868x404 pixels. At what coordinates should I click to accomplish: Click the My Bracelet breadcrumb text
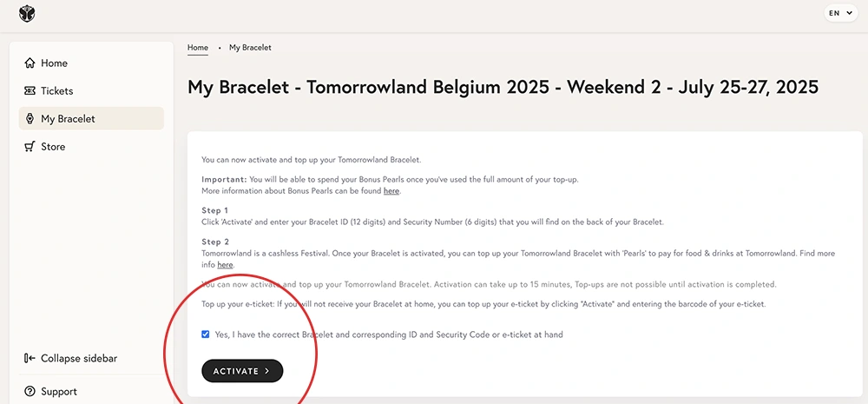(x=250, y=48)
